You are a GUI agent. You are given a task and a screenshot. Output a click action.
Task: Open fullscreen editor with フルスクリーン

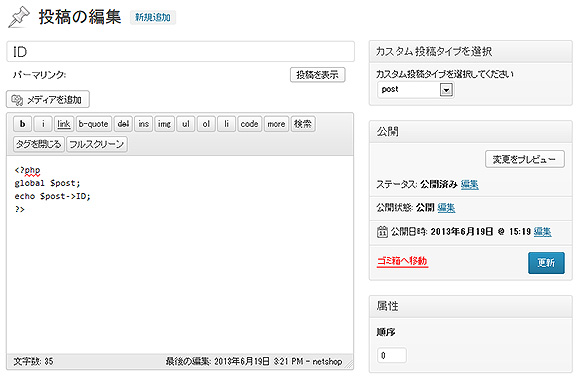tap(97, 144)
